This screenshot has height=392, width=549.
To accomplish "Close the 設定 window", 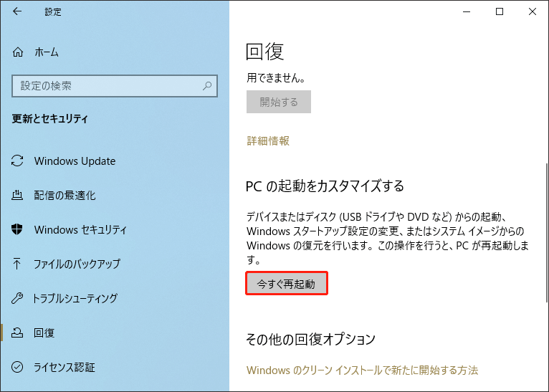I will (x=533, y=11).
